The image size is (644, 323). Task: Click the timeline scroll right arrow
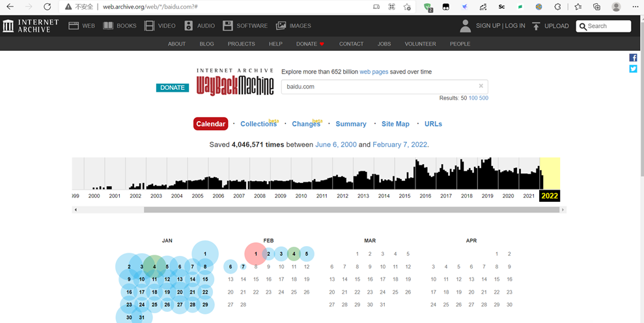563,210
